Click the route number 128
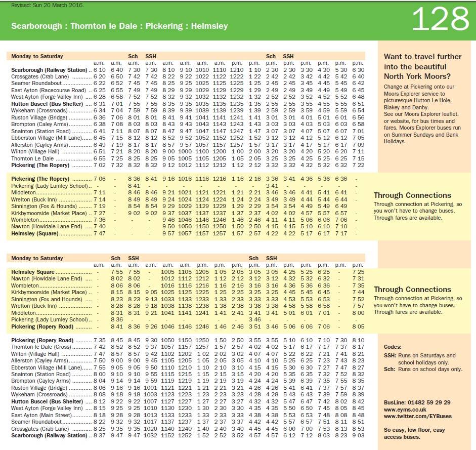This screenshot has width=476, height=450. click(x=441, y=19)
